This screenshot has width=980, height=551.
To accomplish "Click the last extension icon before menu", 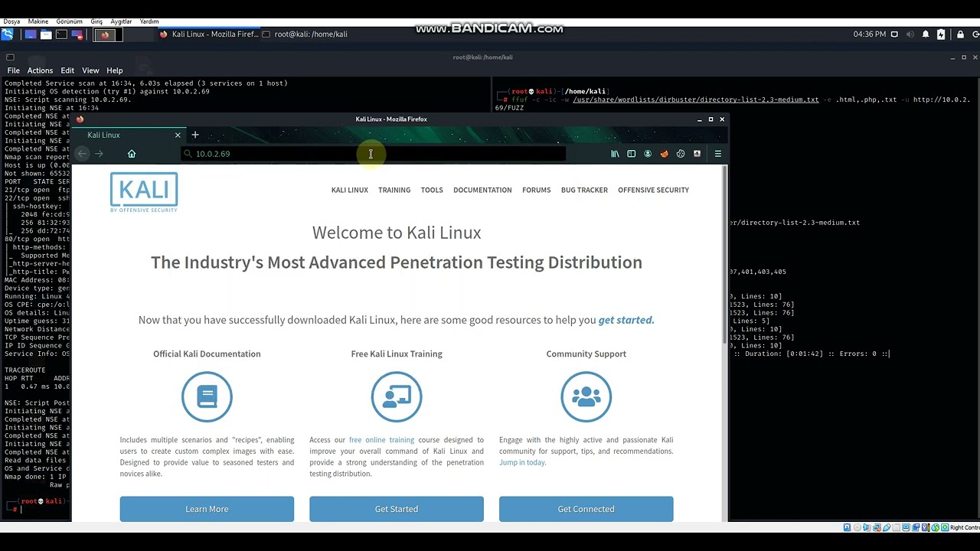I will (x=697, y=154).
